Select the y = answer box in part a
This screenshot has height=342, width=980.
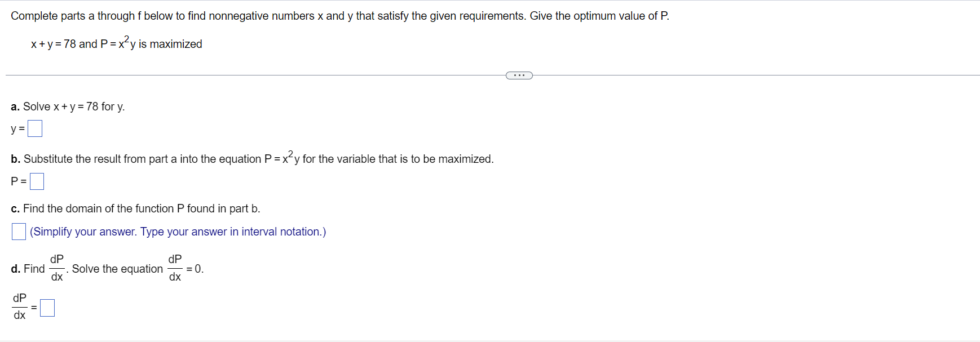(34, 128)
